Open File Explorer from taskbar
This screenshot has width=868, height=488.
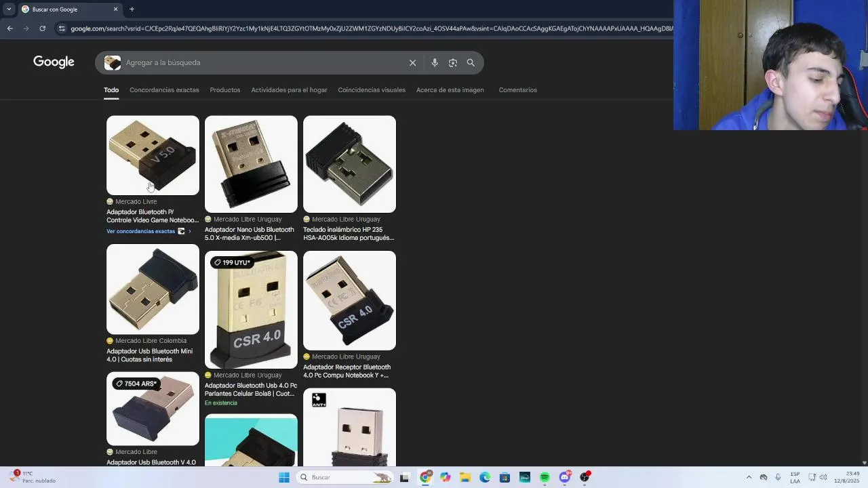coord(465,477)
